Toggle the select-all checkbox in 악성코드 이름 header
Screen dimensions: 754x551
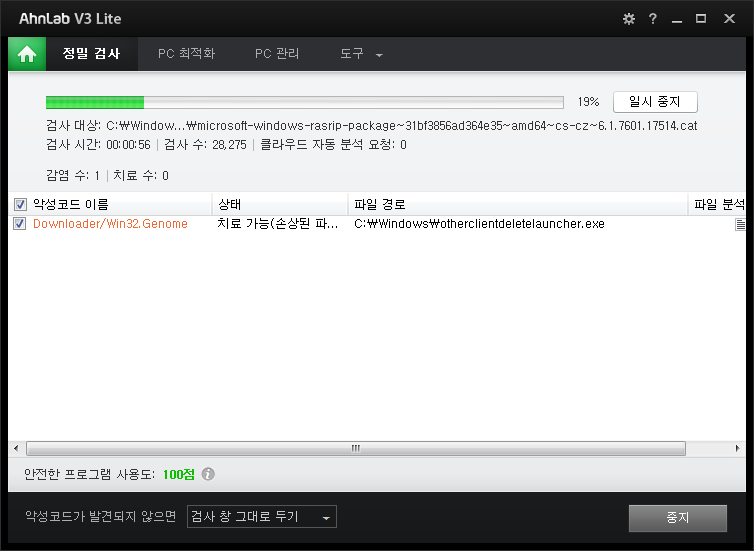20,204
